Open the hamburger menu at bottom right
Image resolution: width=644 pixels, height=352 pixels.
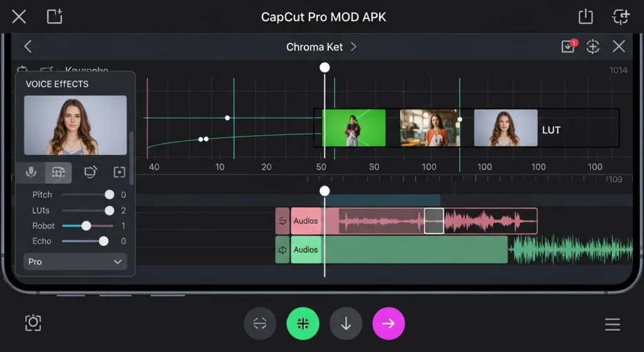[613, 324]
